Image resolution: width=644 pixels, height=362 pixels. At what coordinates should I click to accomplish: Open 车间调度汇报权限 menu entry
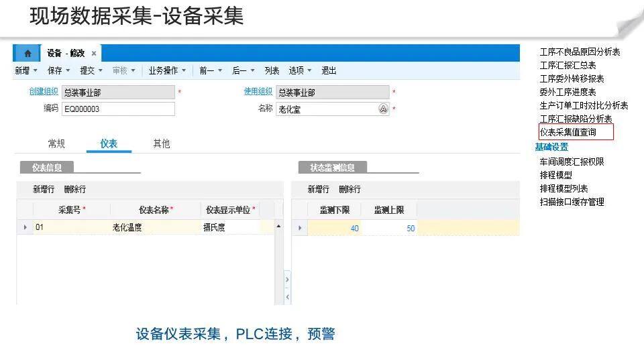pos(572,162)
